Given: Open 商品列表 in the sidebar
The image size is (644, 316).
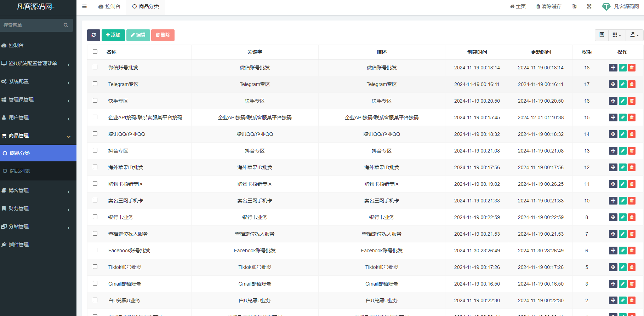Looking at the screenshot, I should [x=38, y=171].
